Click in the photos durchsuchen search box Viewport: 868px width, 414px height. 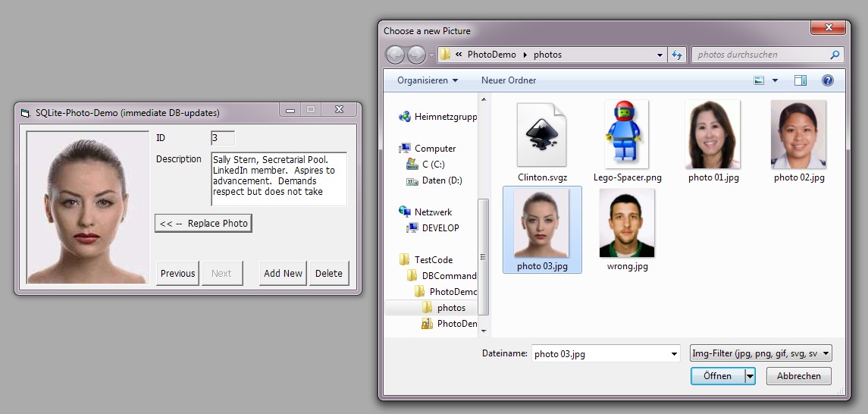point(760,55)
